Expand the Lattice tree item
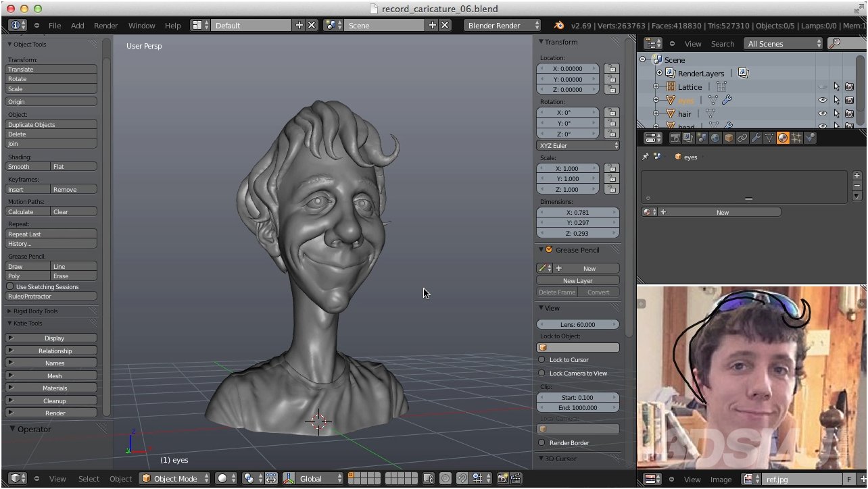Viewport: 868px width, 489px height. pos(656,86)
